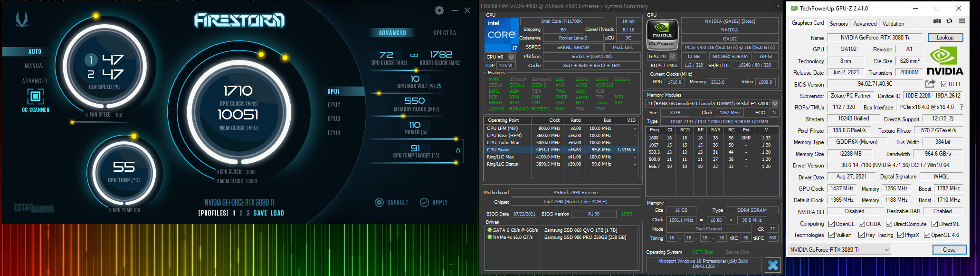
Task: Adjust the GPU Clock slider handle
Action: point(416,70)
